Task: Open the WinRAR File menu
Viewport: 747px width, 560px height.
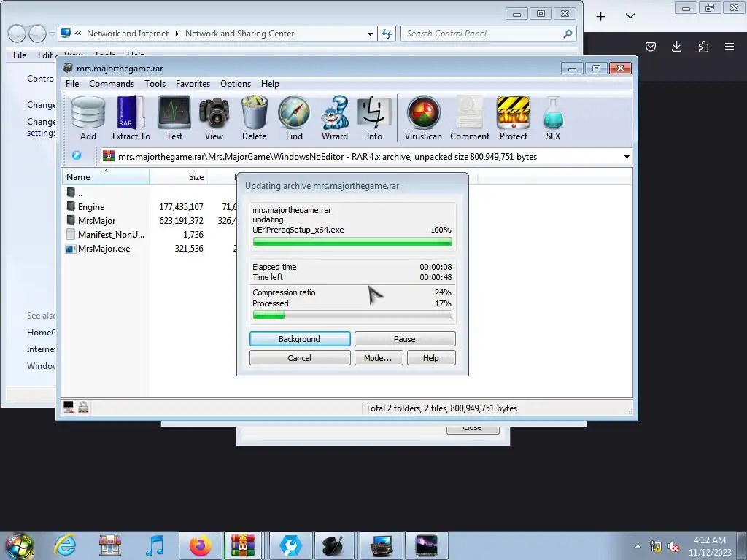Action: [x=72, y=84]
